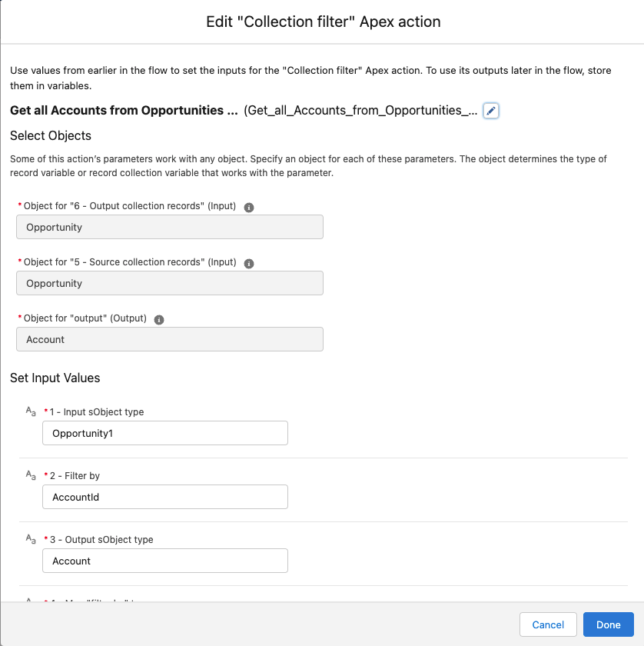
Task: Click the partially visible Max filtered parameter row
Action: click(115, 601)
